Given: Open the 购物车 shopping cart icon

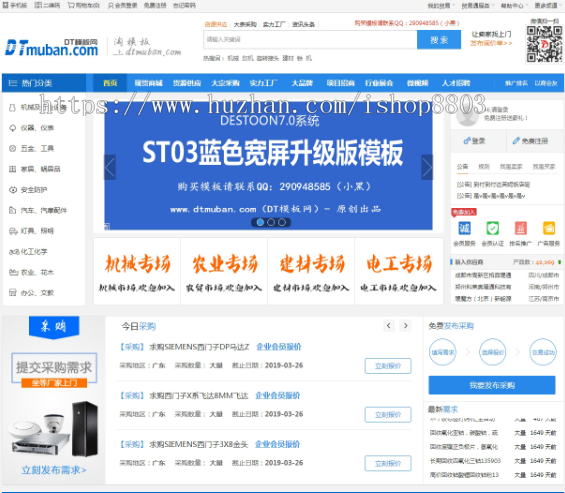Looking at the screenshot, I should (x=71, y=5).
